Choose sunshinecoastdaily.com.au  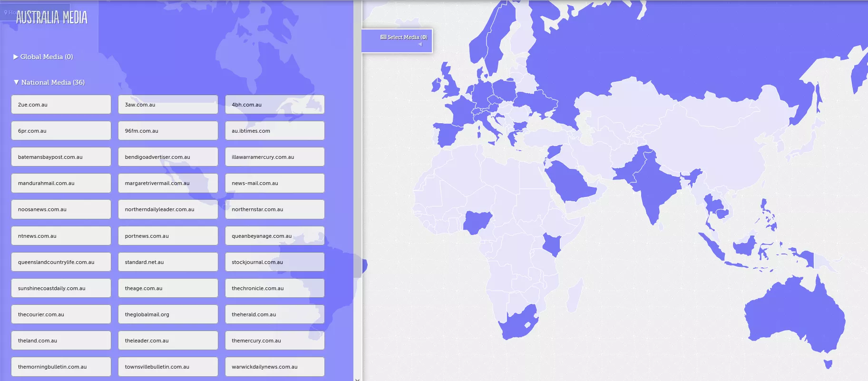pos(61,288)
